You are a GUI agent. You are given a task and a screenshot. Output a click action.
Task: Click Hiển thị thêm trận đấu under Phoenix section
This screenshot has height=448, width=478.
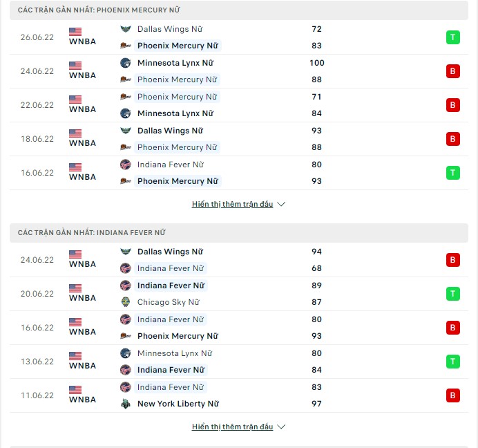tap(232, 204)
